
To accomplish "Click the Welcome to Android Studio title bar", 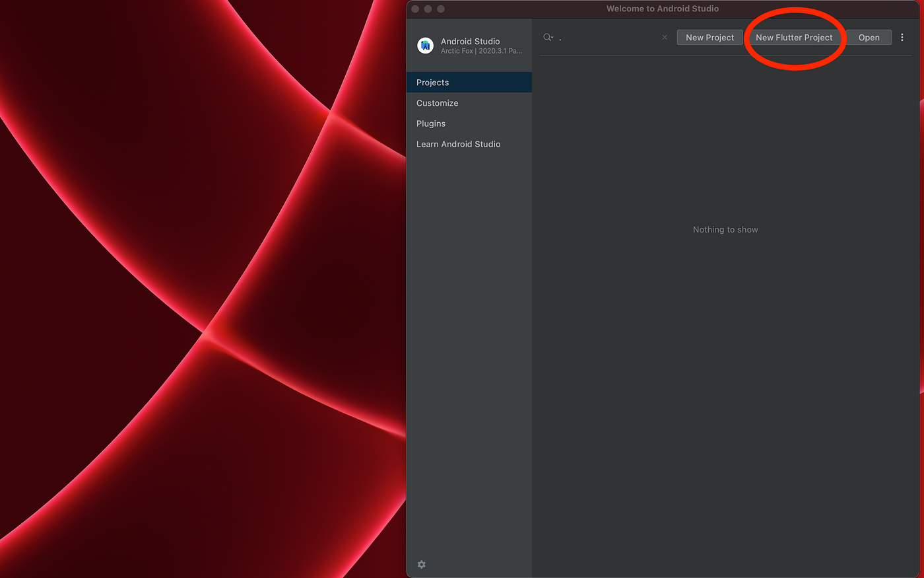I will click(662, 9).
